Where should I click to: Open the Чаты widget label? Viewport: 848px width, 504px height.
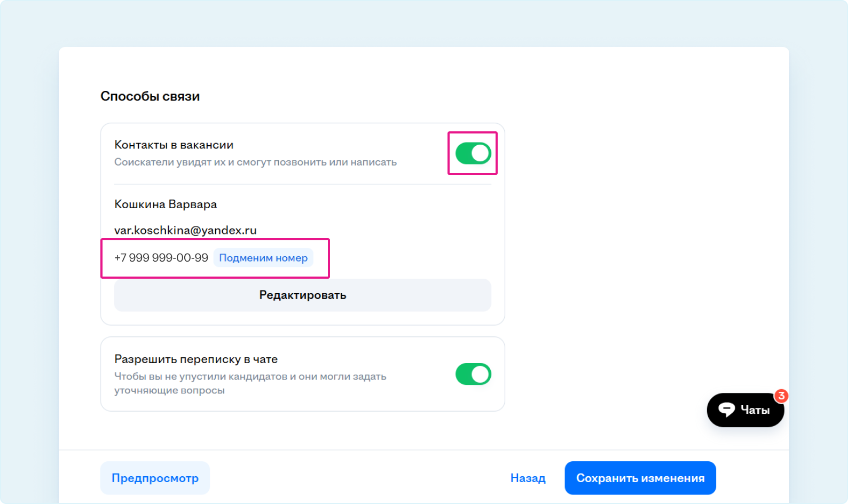[755, 410]
